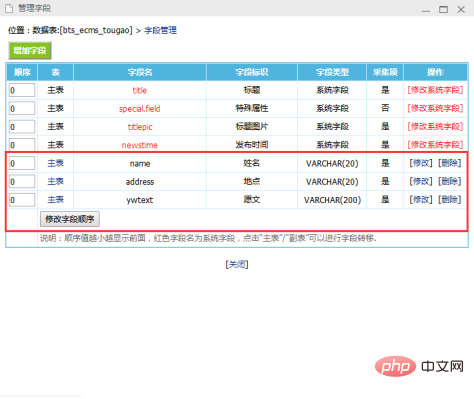The height and width of the screenshot is (399, 474).
Task: Click [删除] for the address field
Action: 450,181
